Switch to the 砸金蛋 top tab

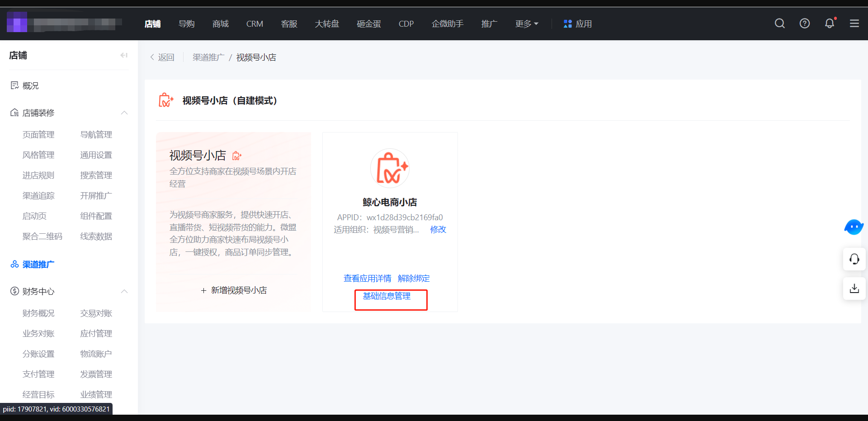(369, 24)
